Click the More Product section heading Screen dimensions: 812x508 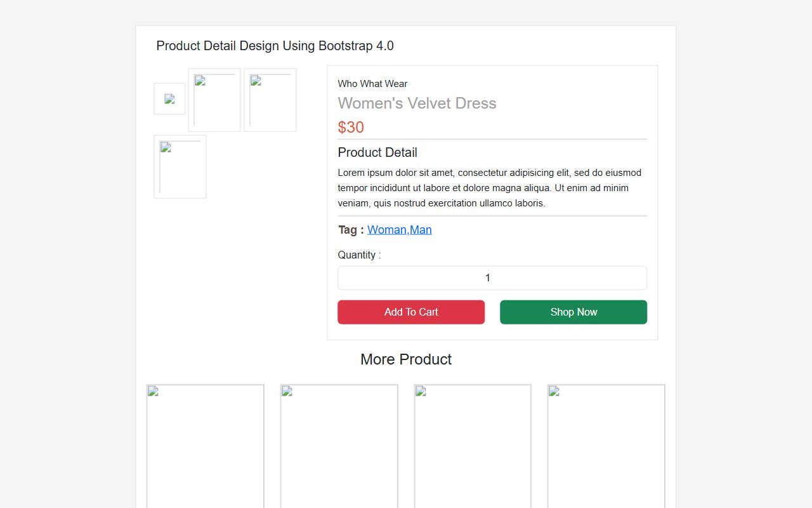[x=406, y=359]
